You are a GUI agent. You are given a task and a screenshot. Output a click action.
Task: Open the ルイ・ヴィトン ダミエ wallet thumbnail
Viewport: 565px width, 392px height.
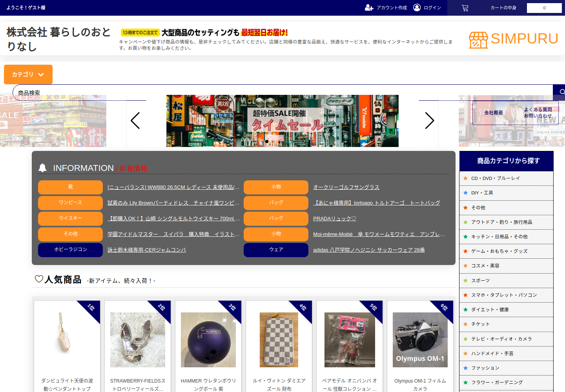[279, 340]
